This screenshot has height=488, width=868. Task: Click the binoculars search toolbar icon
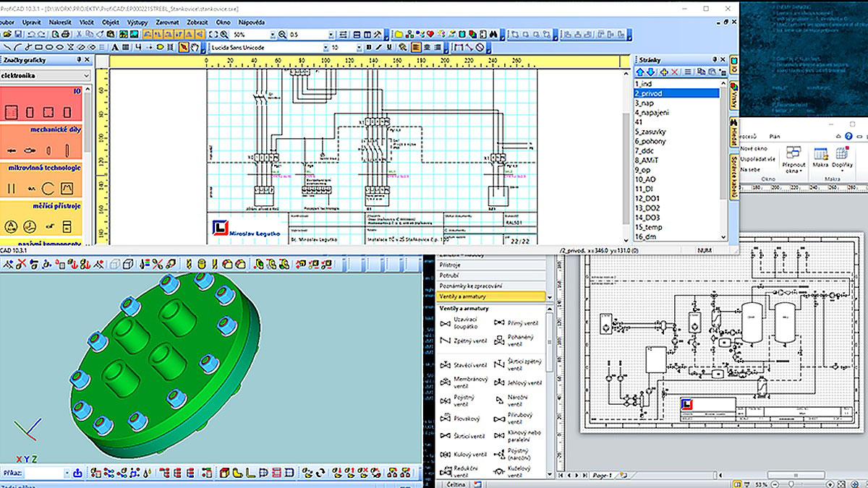tap(493, 34)
